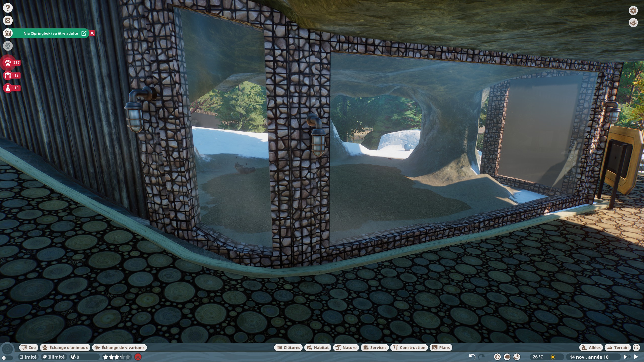Undo the last action
Image resolution: width=644 pixels, height=362 pixels.
[472, 357]
